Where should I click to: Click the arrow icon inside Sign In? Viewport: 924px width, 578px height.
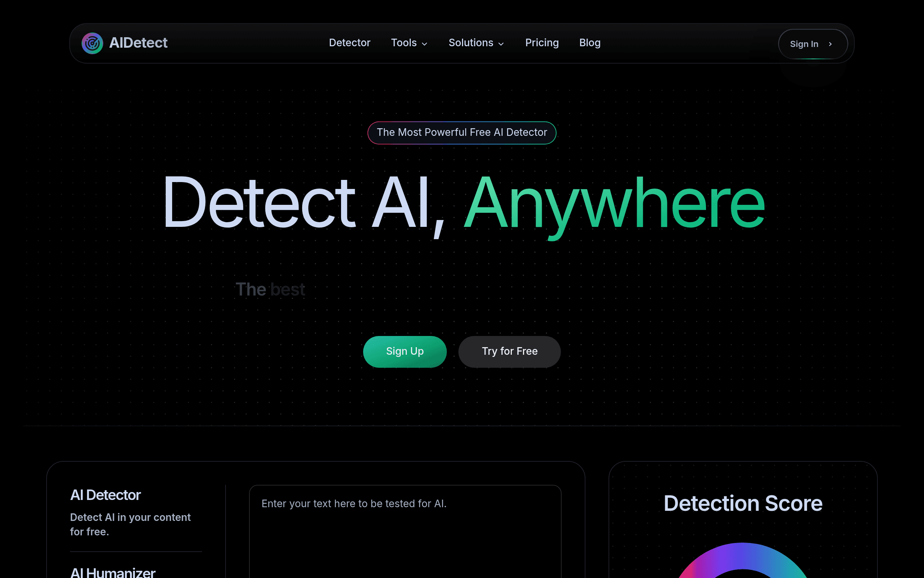point(830,44)
